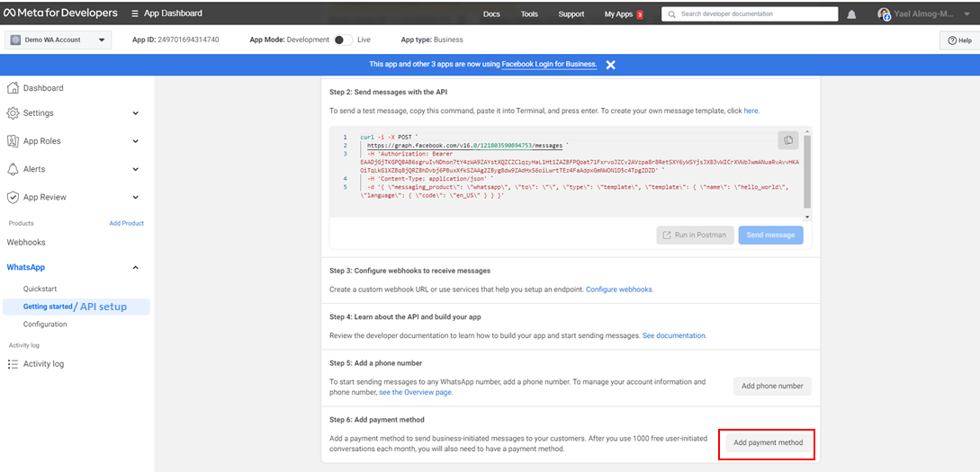This screenshot has height=472, width=980.
Task: Open the App Dashboard hamburger menu icon
Action: (136, 13)
